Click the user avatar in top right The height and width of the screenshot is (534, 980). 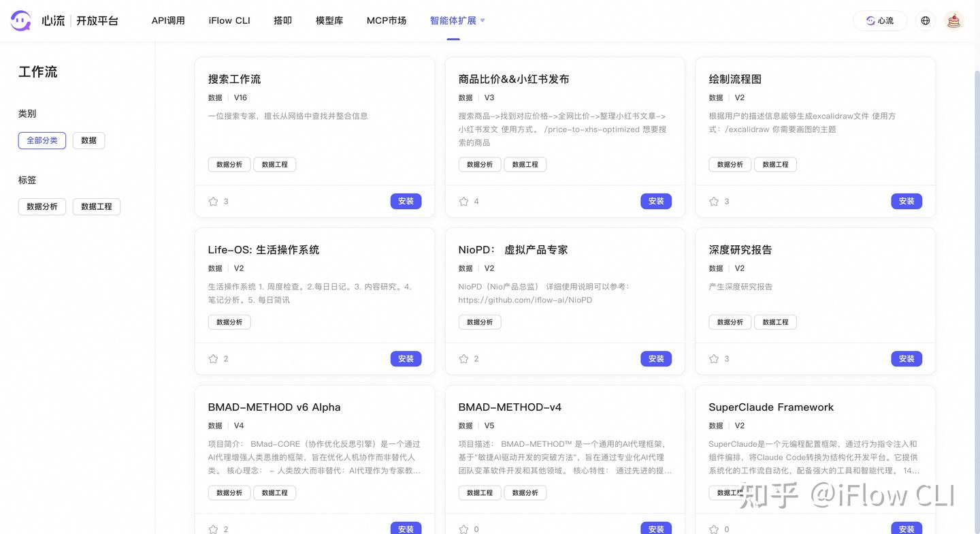click(953, 20)
